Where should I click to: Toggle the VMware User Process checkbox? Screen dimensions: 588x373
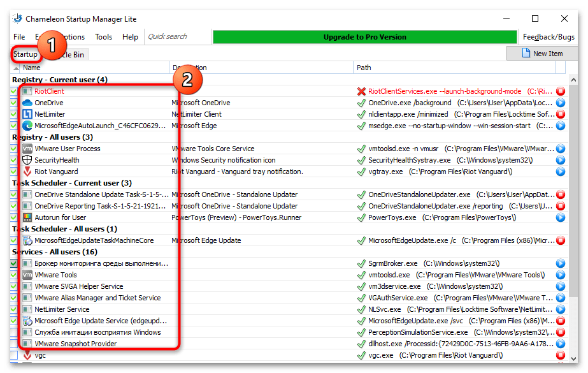click(x=14, y=149)
